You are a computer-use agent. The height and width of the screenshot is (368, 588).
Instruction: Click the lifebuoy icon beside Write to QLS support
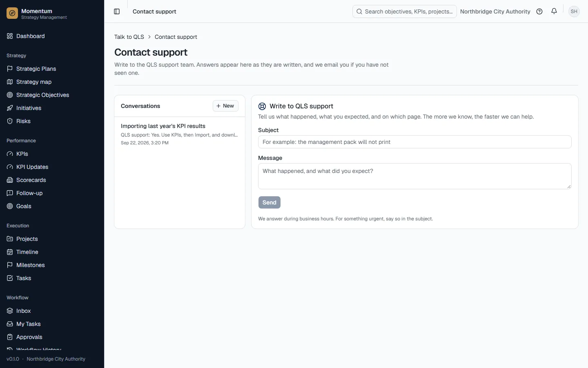click(x=262, y=106)
